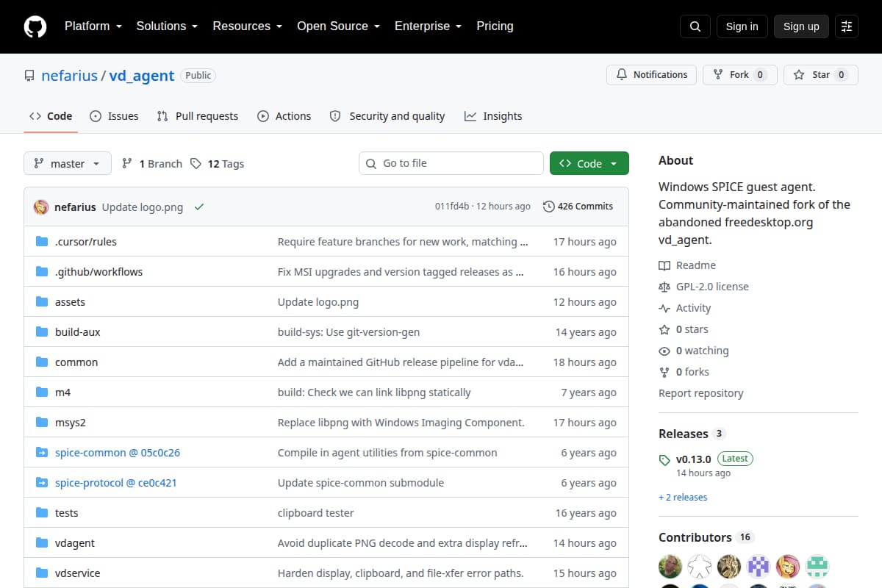
Task: Click the vdservice folder icon
Action: pyautogui.click(x=42, y=573)
